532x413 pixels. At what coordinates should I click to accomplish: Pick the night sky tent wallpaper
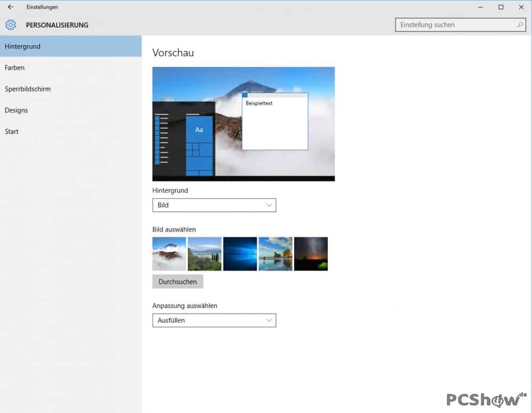[x=311, y=253]
